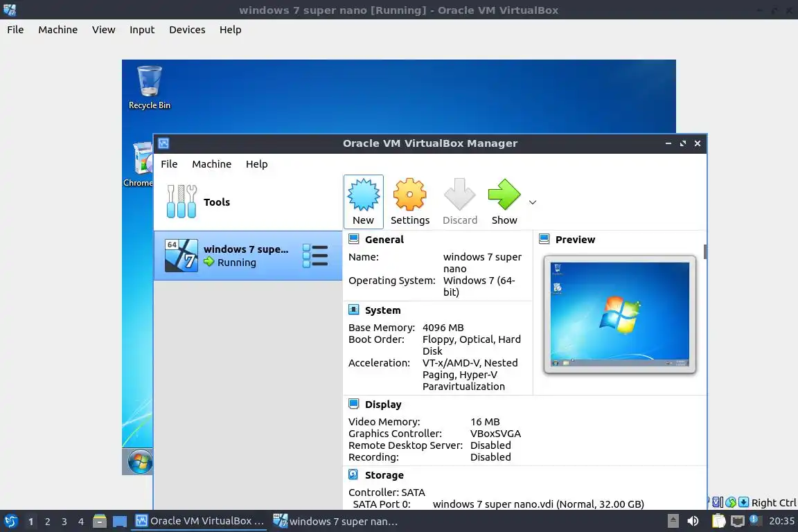Click the Storage section disk icon
The image size is (798, 532).
coord(354,475)
